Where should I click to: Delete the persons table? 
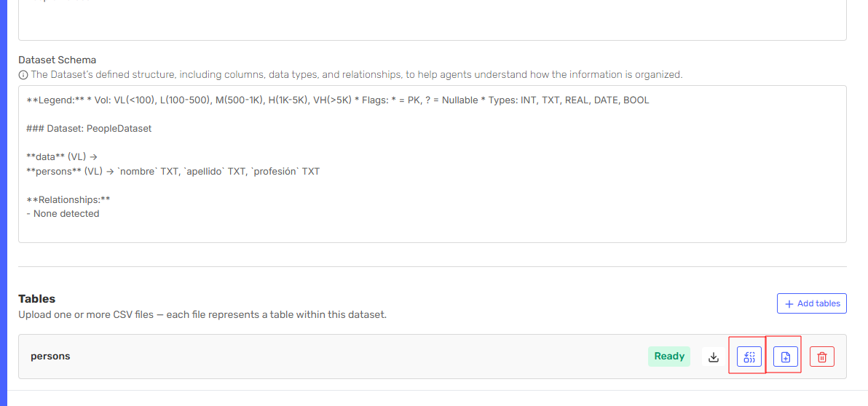tap(821, 357)
